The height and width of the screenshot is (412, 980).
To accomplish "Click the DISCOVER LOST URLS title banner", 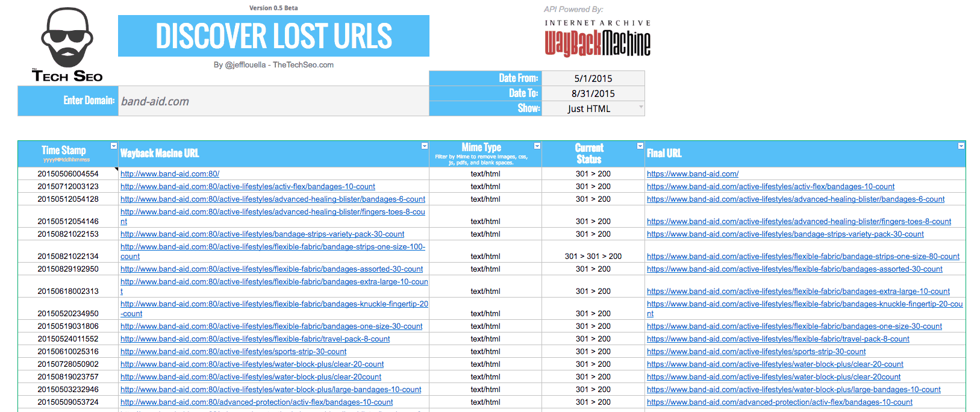I will click(273, 36).
